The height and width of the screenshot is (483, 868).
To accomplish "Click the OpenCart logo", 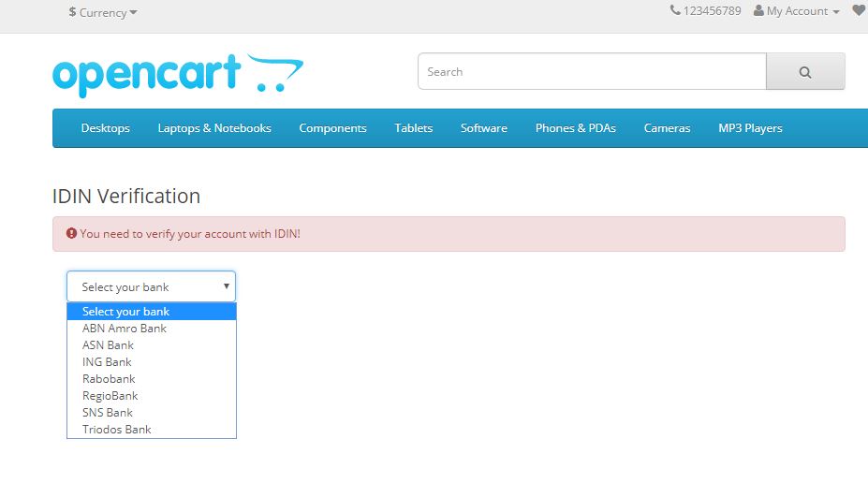I will (178, 75).
